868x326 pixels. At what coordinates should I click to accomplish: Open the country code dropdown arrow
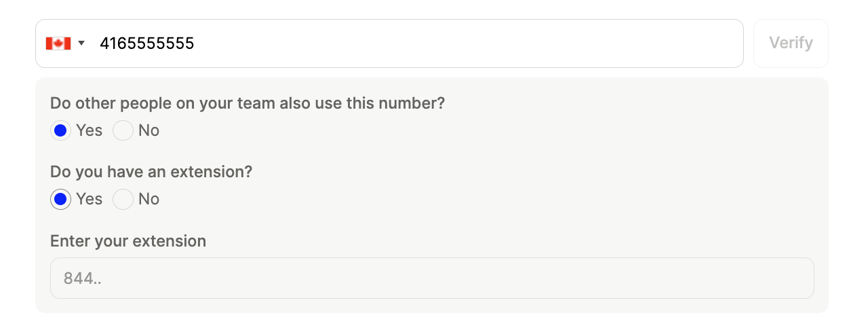click(x=81, y=43)
